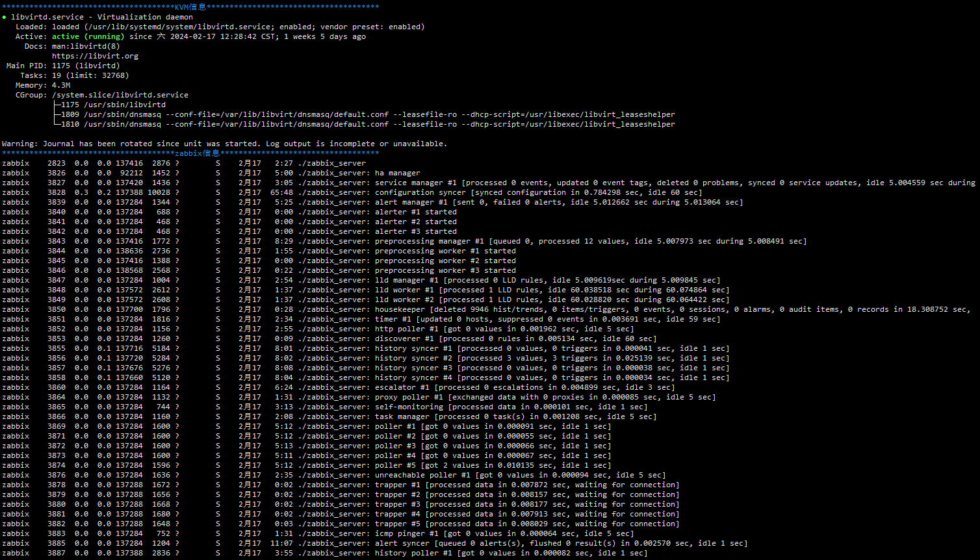Click the 'poller #3' process row
The height and width of the screenshot is (560, 980).
pos(307,446)
